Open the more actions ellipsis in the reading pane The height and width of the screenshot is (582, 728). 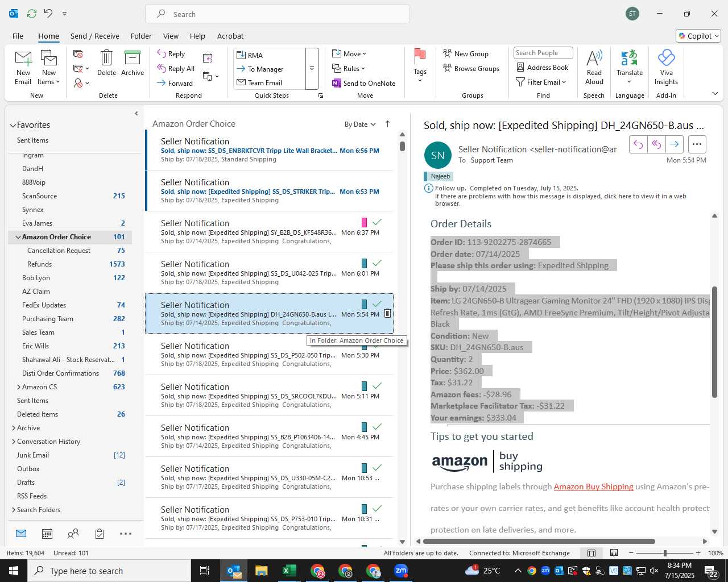tap(697, 144)
